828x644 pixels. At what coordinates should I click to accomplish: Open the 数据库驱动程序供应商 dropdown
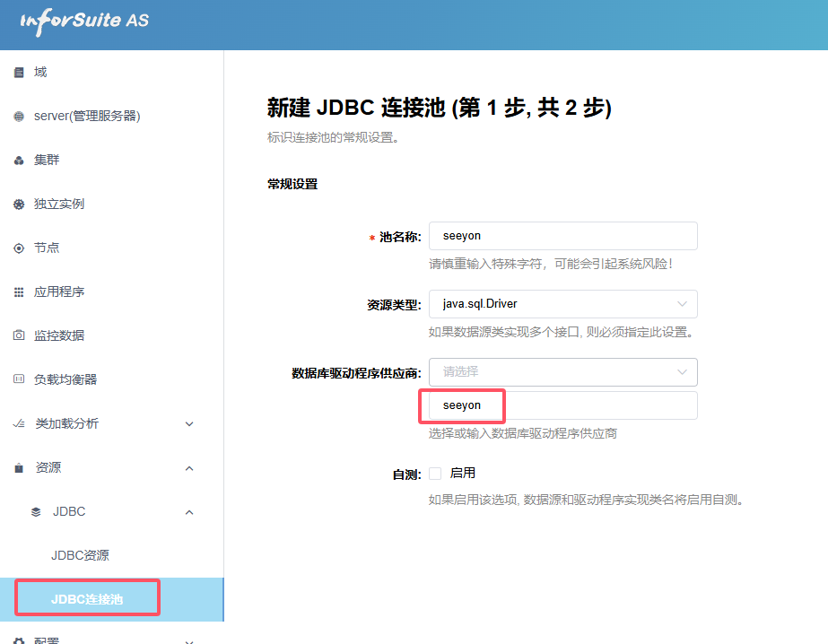click(x=562, y=372)
